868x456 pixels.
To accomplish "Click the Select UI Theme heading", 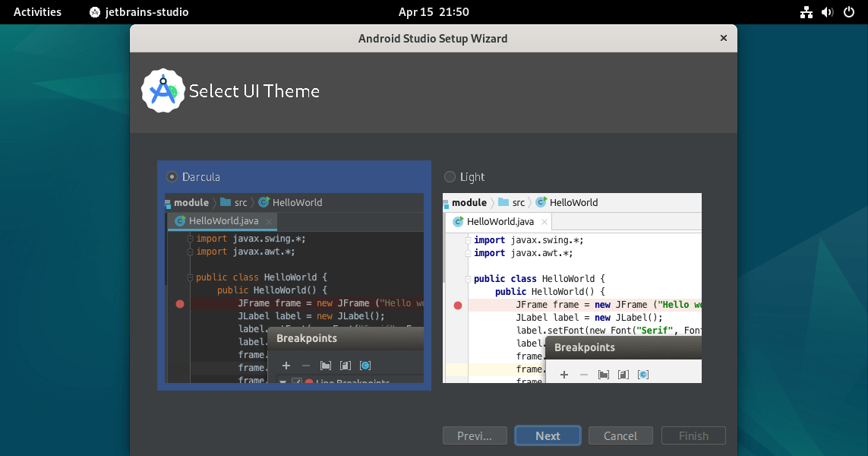I will point(254,91).
